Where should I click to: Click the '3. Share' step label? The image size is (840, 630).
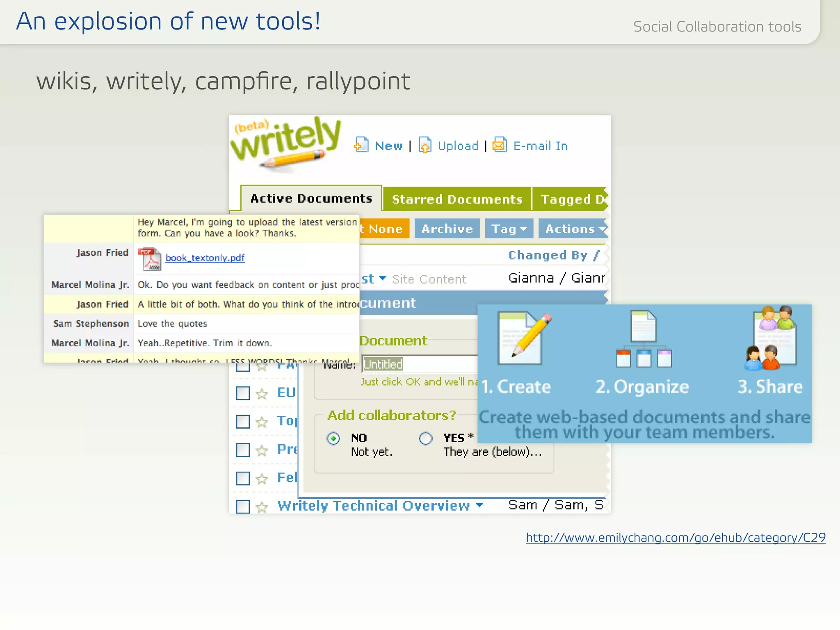pos(770,386)
